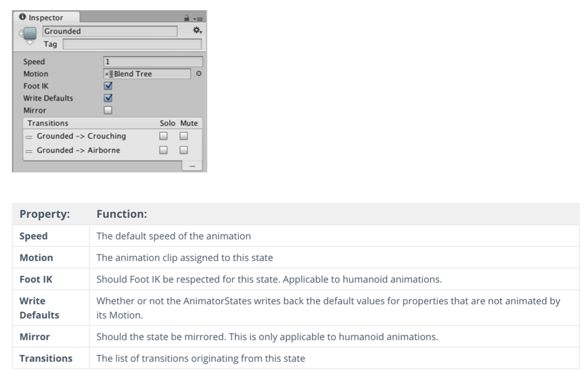Mute the Grounded -> Airborne transition
Image resolution: width=588 pixels, height=376 pixels.
click(183, 150)
